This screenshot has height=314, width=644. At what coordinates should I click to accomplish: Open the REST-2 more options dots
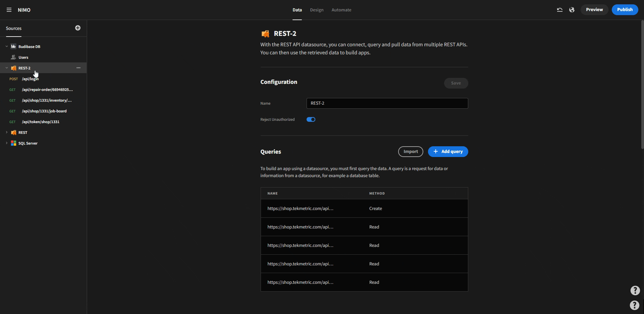[x=78, y=68]
